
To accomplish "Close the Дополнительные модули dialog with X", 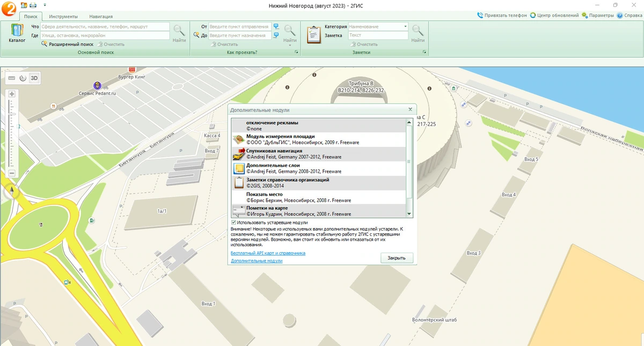I will tap(410, 109).
